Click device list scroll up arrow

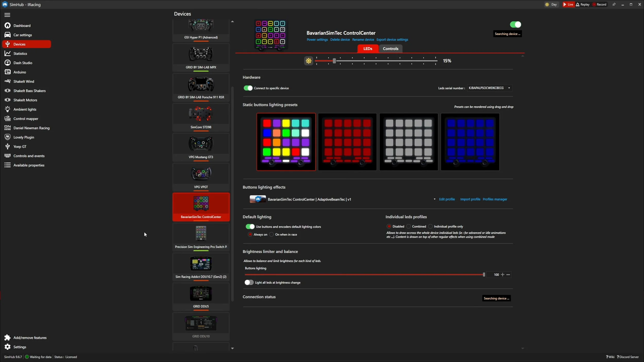(x=232, y=22)
